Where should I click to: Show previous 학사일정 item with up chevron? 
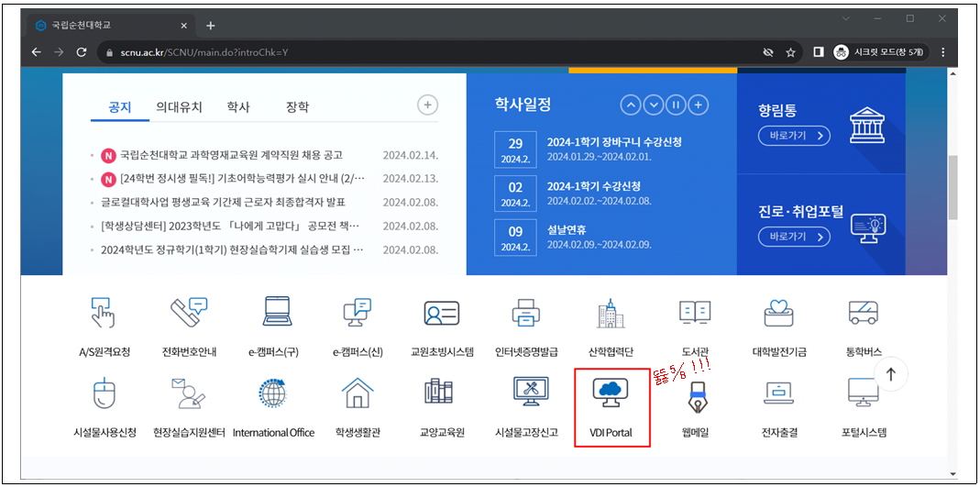pyautogui.click(x=631, y=105)
